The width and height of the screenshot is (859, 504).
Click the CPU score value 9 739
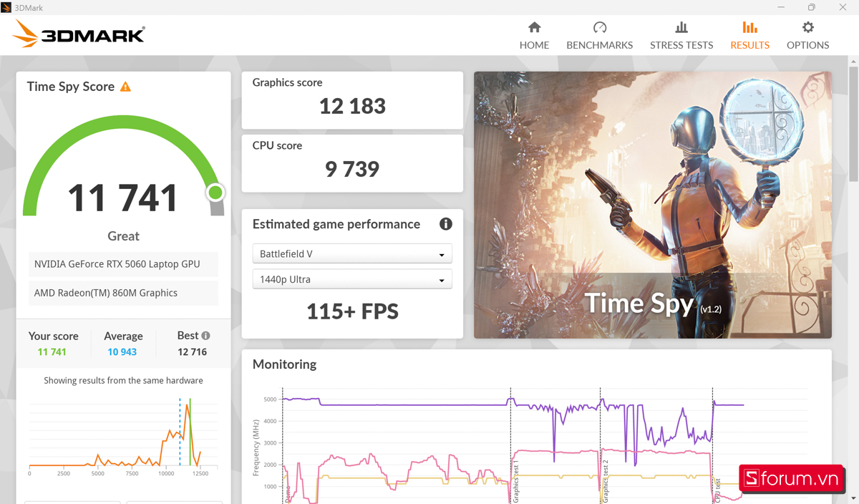[352, 169]
